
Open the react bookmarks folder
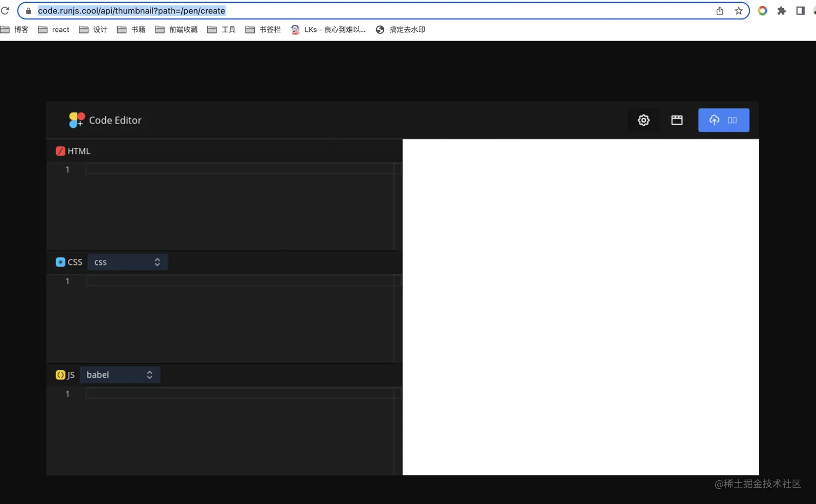click(x=53, y=30)
